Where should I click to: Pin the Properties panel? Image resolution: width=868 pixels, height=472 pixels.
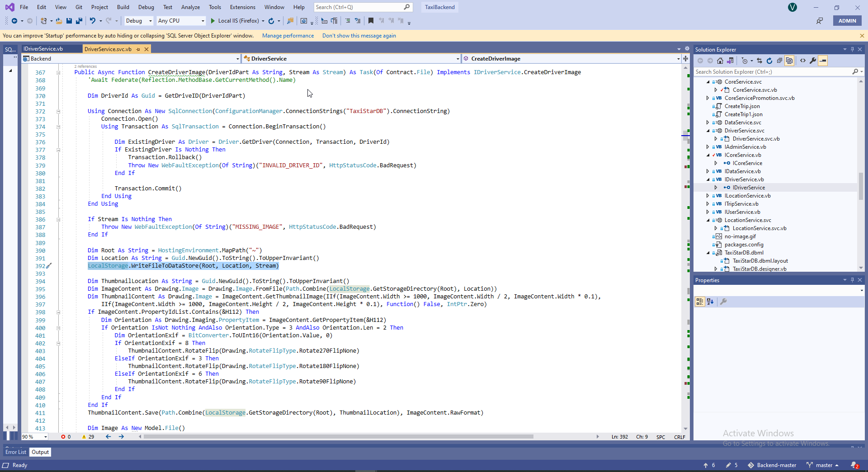[852, 280]
